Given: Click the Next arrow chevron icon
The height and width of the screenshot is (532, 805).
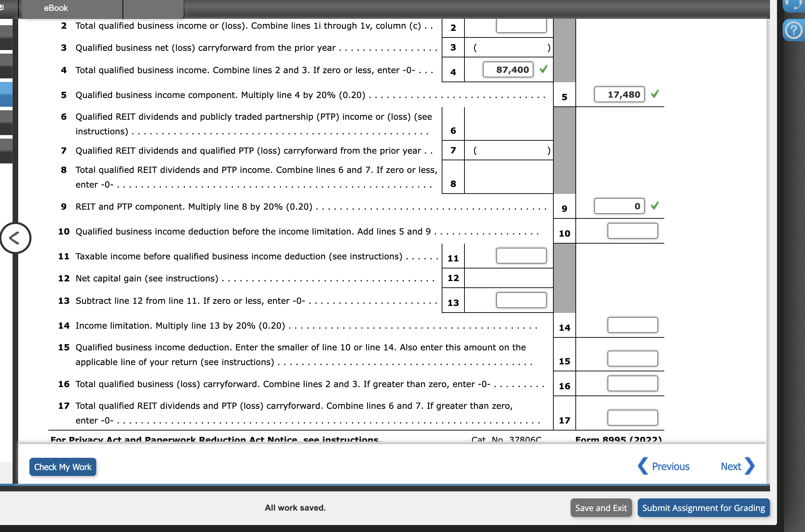Looking at the screenshot, I should pyautogui.click(x=750, y=466).
